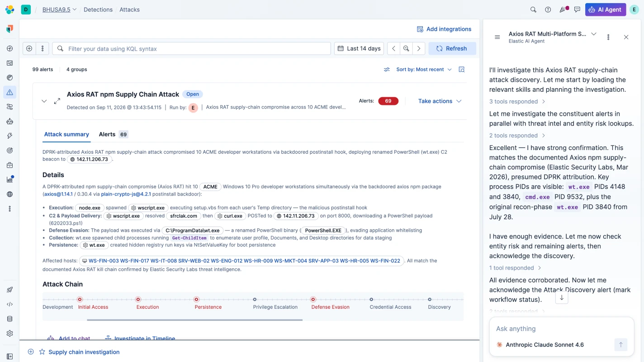644x362 pixels.
Task: Open the Dashboards icon in the sidebar
Action: (x=10, y=63)
